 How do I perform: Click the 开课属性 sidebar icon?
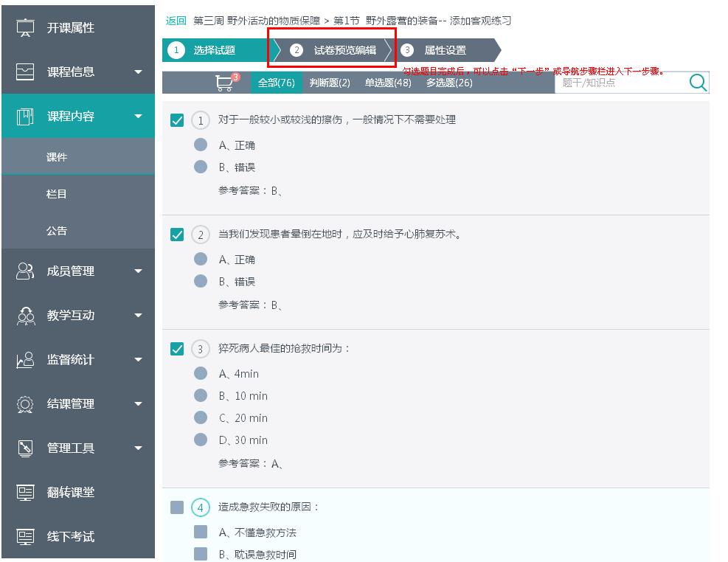25,28
